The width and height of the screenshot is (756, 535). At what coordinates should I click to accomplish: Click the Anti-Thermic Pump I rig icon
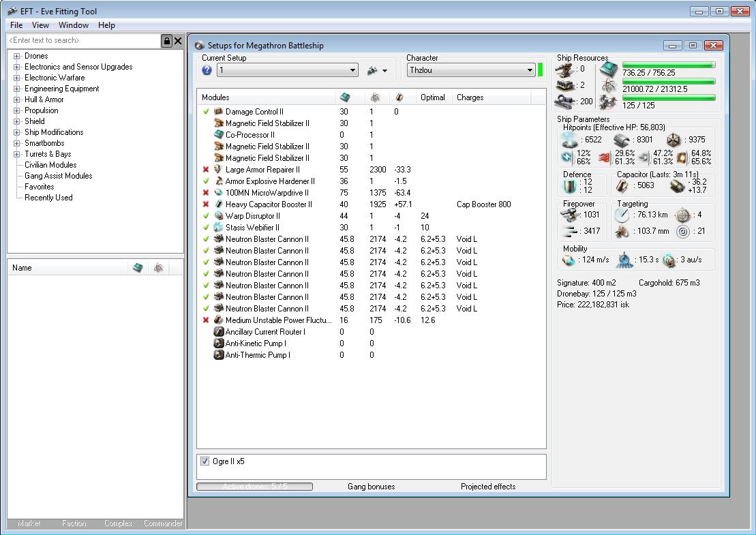coord(218,355)
